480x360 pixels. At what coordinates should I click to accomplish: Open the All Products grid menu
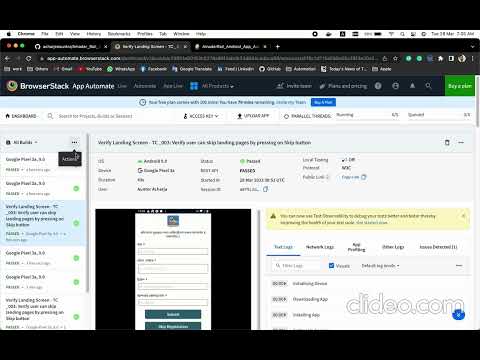click(x=211, y=86)
